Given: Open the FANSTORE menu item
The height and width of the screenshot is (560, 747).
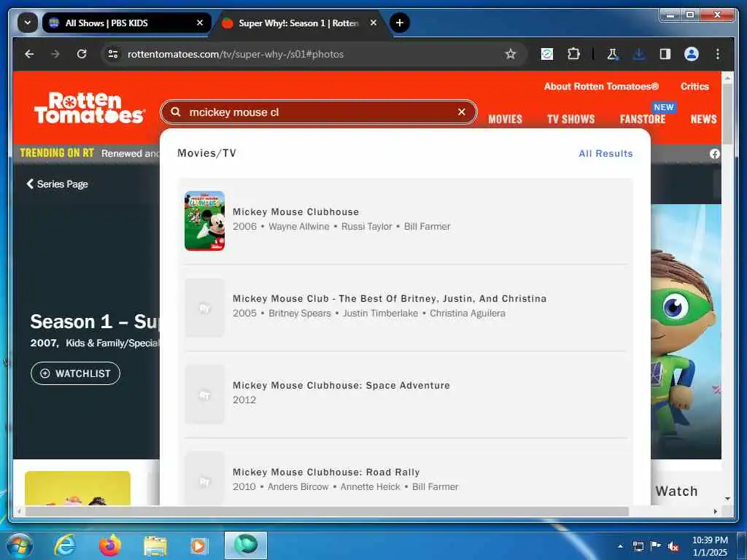Looking at the screenshot, I should [x=642, y=119].
